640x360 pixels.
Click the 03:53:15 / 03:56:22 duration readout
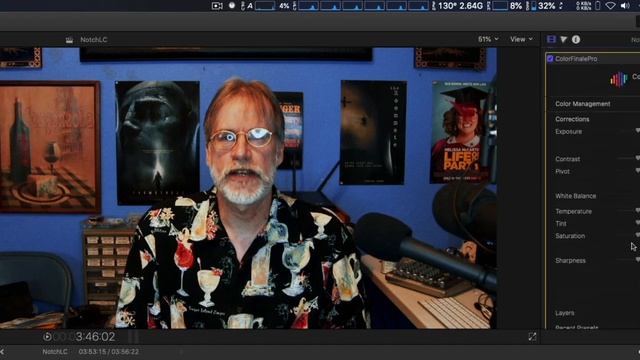pos(109,352)
